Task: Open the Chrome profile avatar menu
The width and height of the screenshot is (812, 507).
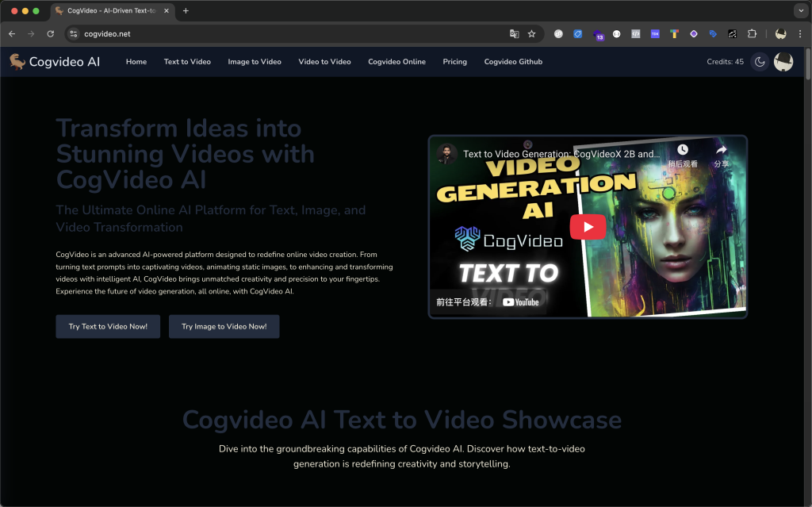Action: [x=780, y=34]
